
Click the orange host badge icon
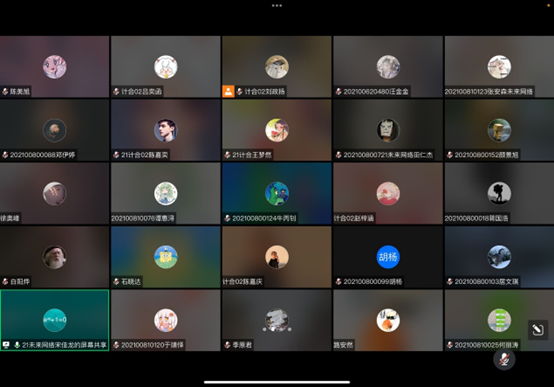click(x=228, y=92)
